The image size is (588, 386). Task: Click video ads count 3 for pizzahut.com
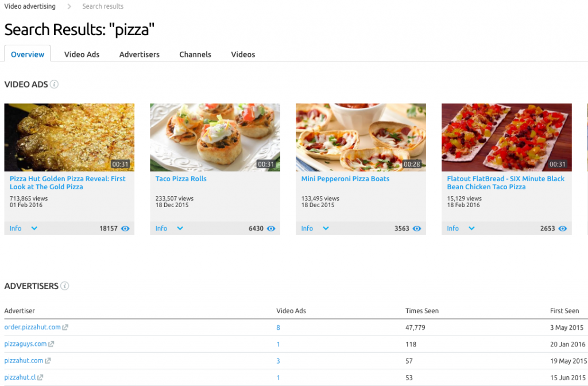tap(278, 361)
